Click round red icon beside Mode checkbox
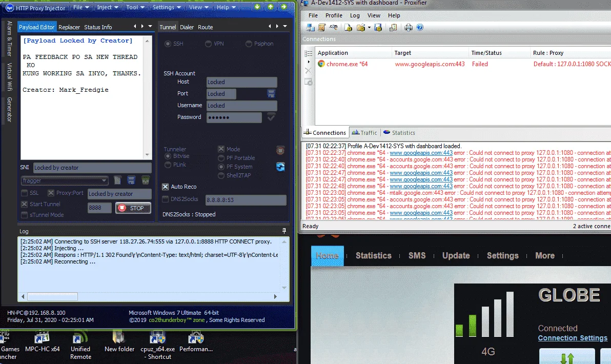This screenshot has width=611, height=364. tap(280, 150)
